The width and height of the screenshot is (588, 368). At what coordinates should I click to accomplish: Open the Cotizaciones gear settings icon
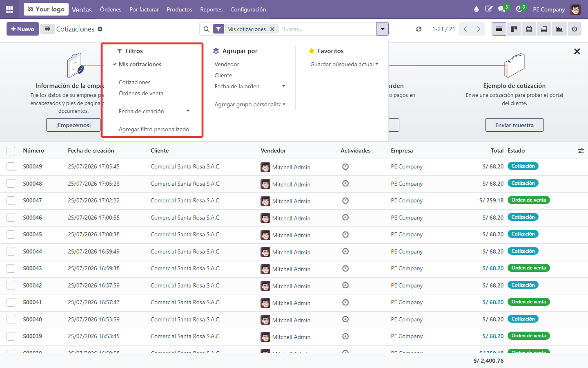point(100,29)
